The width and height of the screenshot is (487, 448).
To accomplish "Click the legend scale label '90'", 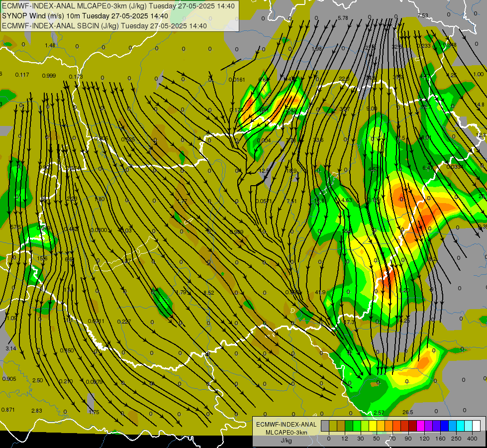I will point(408,439).
